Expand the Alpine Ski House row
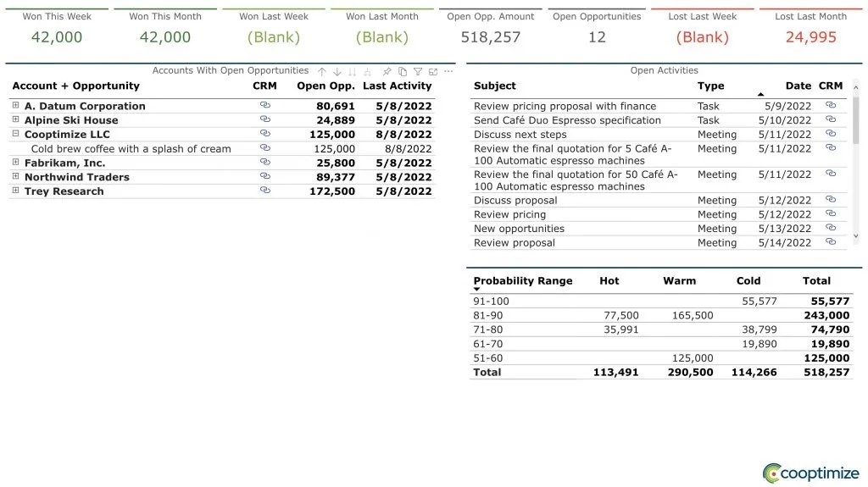 tap(15, 120)
